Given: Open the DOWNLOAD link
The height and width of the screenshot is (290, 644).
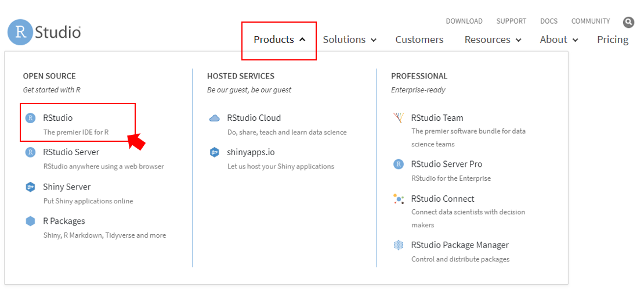Looking at the screenshot, I should (x=464, y=21).
